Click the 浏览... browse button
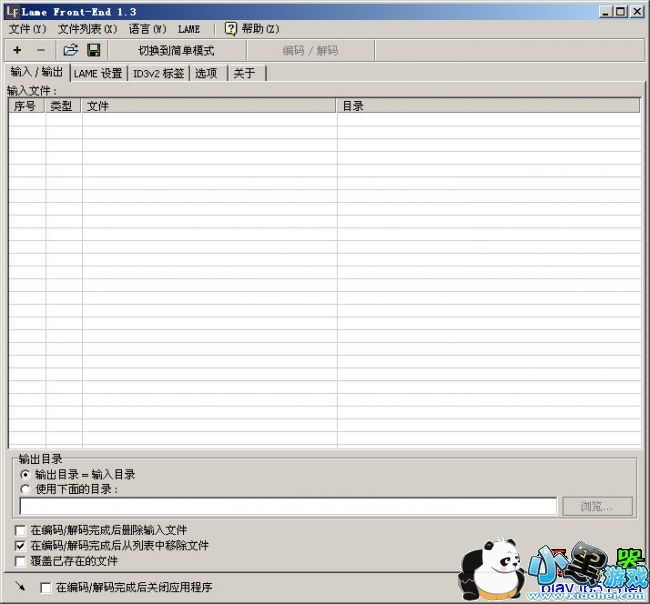This screenshot has height=604, width=650. pyautogui.click(x=597, y=506)
